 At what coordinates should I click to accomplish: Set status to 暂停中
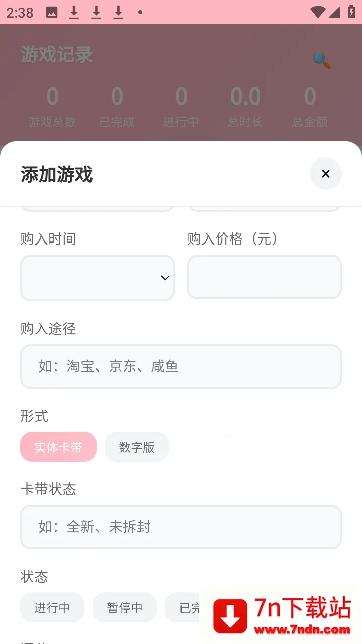(125, 607)
